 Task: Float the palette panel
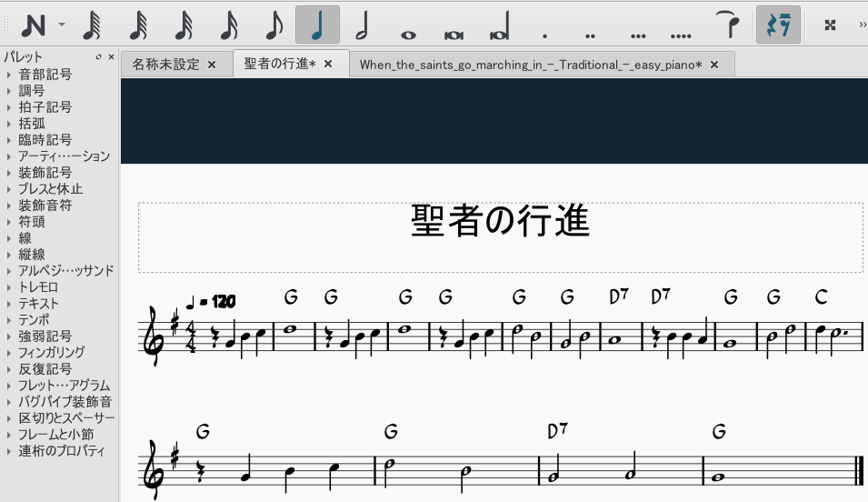point(98,56)
